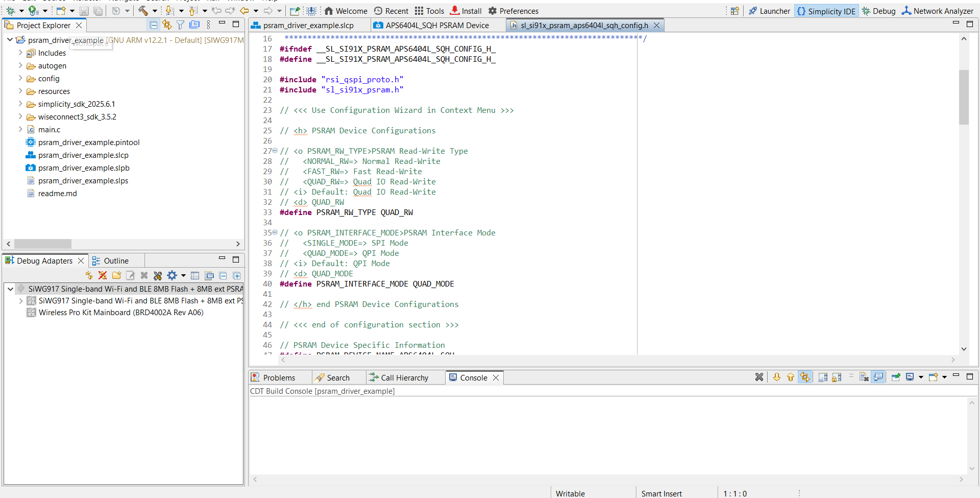Collapse the psram_driver_example project tree

pyautogui.click(x=9, y=39)
